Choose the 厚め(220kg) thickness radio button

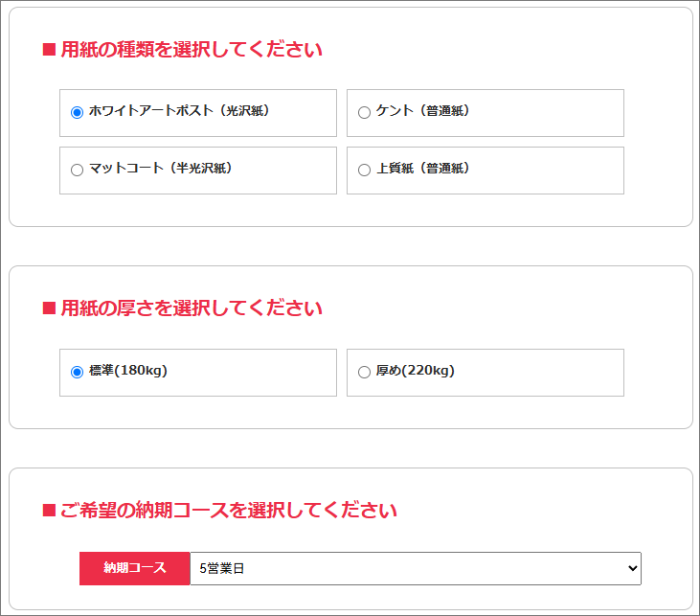pyautogui.click(x=364, y=372)
